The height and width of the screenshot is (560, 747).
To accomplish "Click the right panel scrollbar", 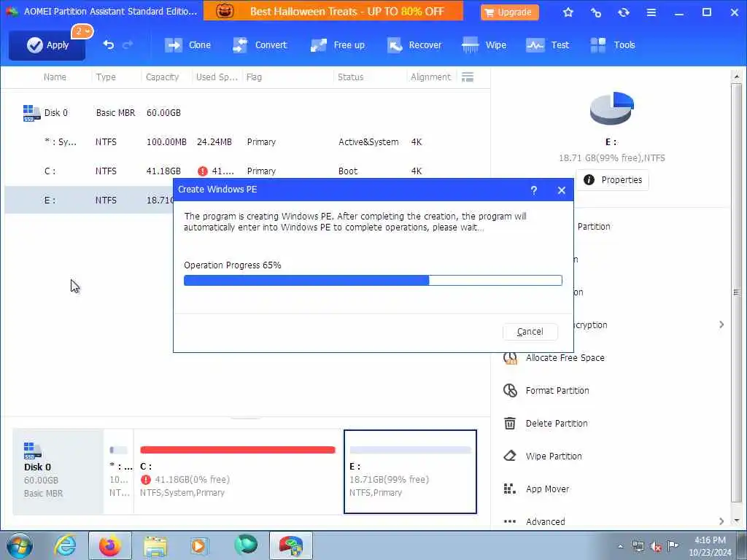I will (737, 293).
